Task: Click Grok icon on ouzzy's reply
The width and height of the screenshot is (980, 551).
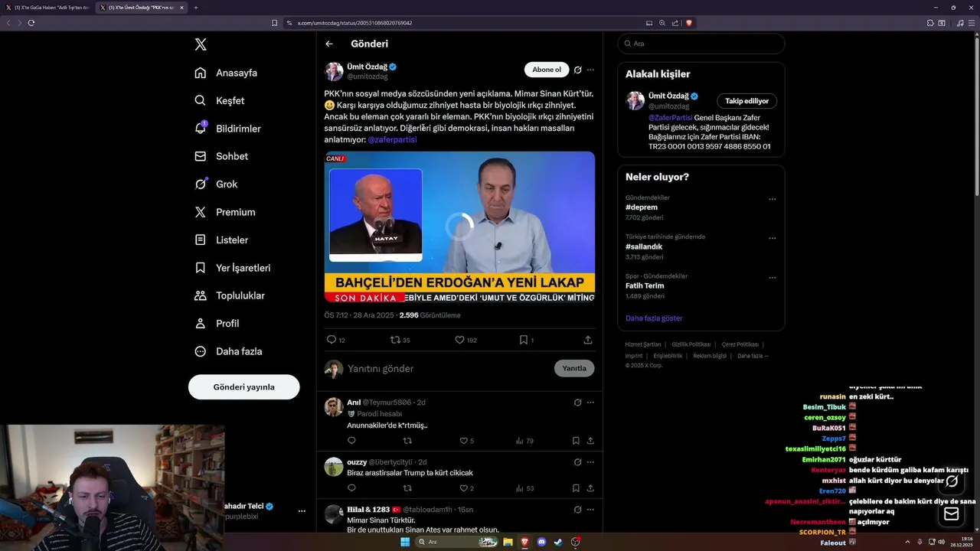Action: pos(578,462)
